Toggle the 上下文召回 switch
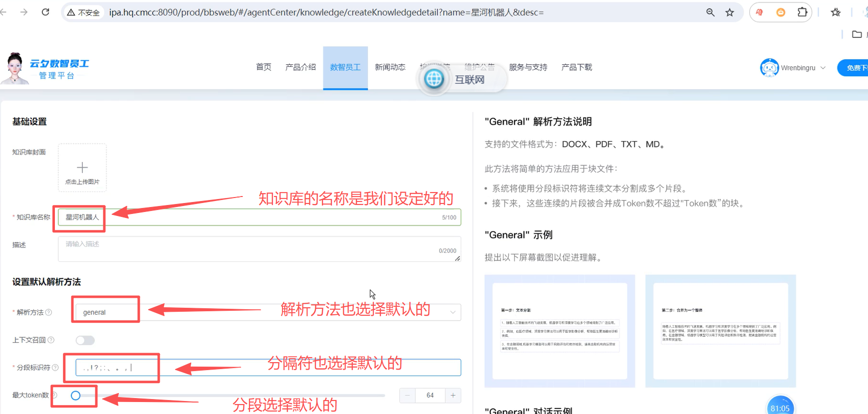The width and height of the screenshot is (868, 414). click(85, 340)
